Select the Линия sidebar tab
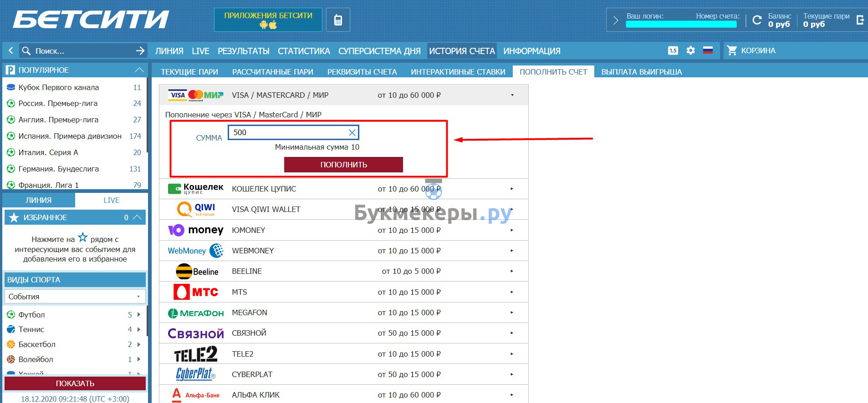The height and width of the screenshot is (403, 868). [x=39, y=200]
